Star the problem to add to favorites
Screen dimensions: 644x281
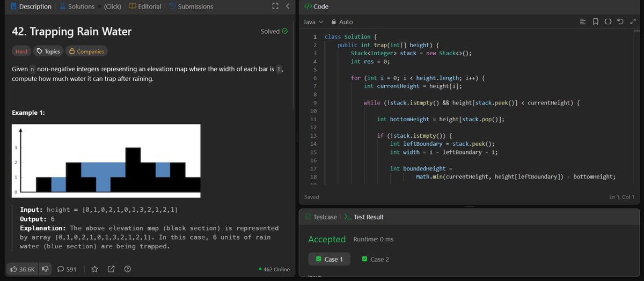(x=95, y=269)
